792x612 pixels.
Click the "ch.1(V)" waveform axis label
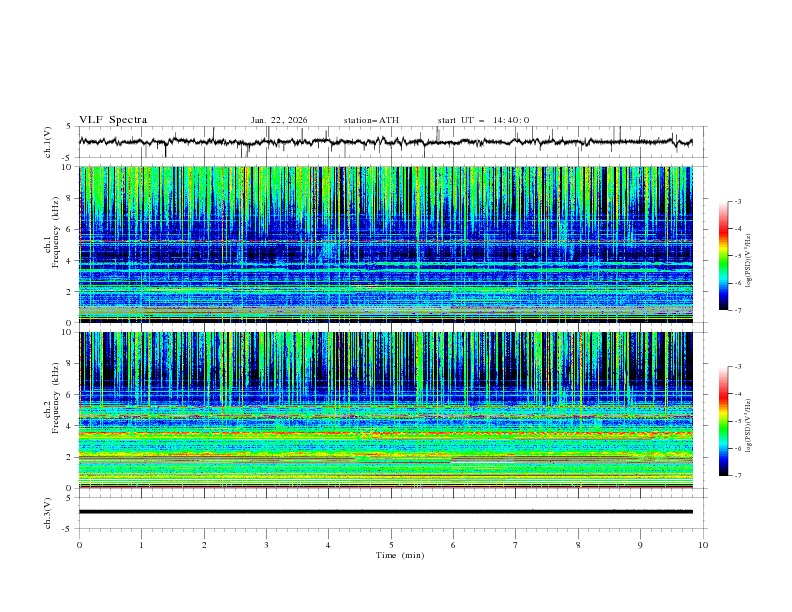[48, 142]
